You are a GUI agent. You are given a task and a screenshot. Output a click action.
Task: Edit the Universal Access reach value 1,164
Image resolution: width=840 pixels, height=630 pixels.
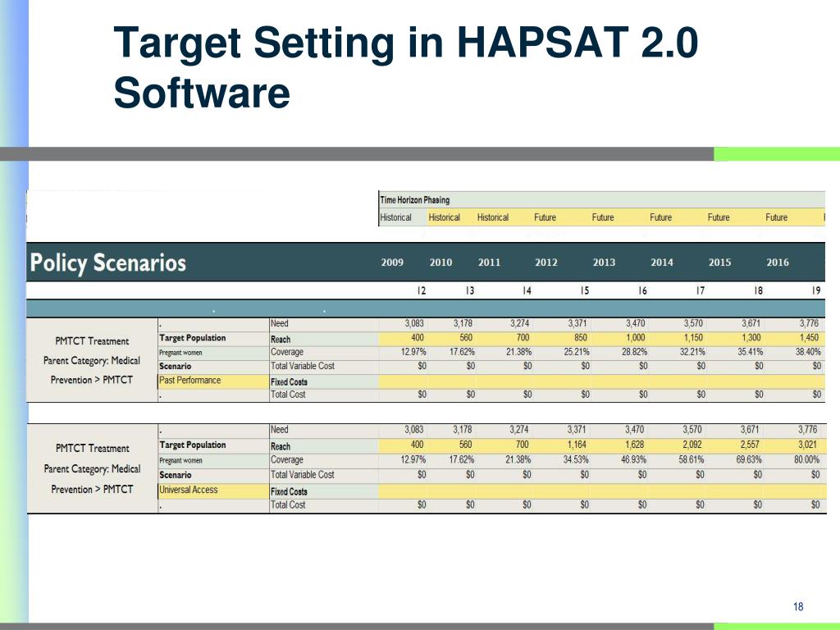point(577,445)
